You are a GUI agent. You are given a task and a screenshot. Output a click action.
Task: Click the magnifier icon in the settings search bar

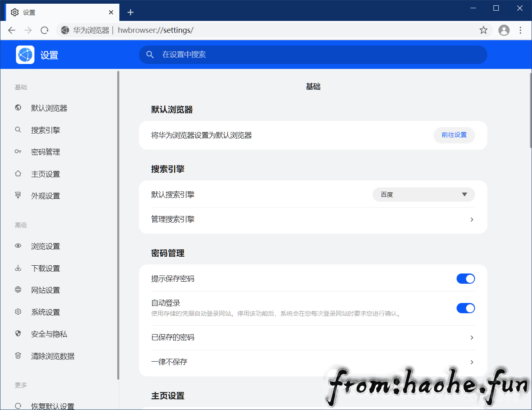click(x=150, y=55)
